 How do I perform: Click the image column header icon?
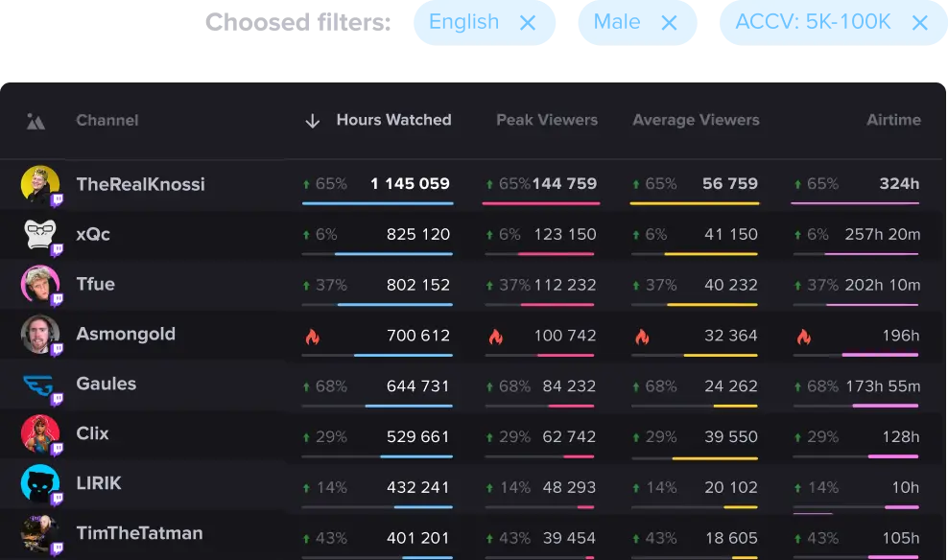click(36, 121)
